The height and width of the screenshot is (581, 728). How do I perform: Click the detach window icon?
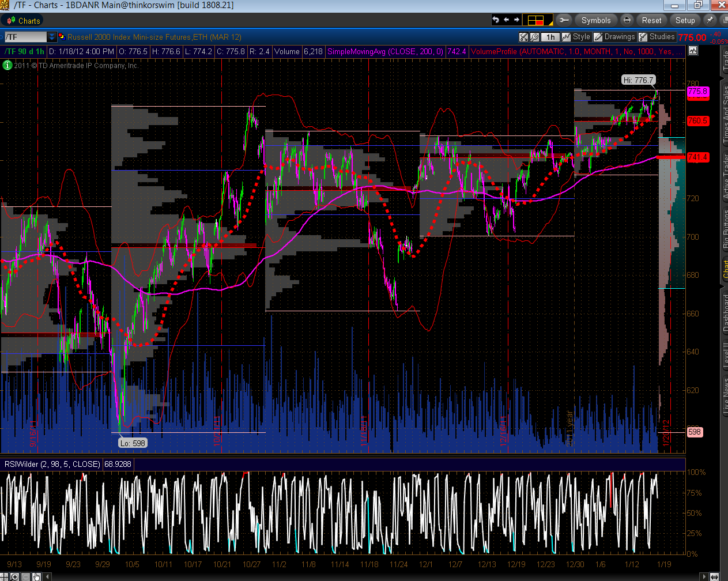click(723, 20)
